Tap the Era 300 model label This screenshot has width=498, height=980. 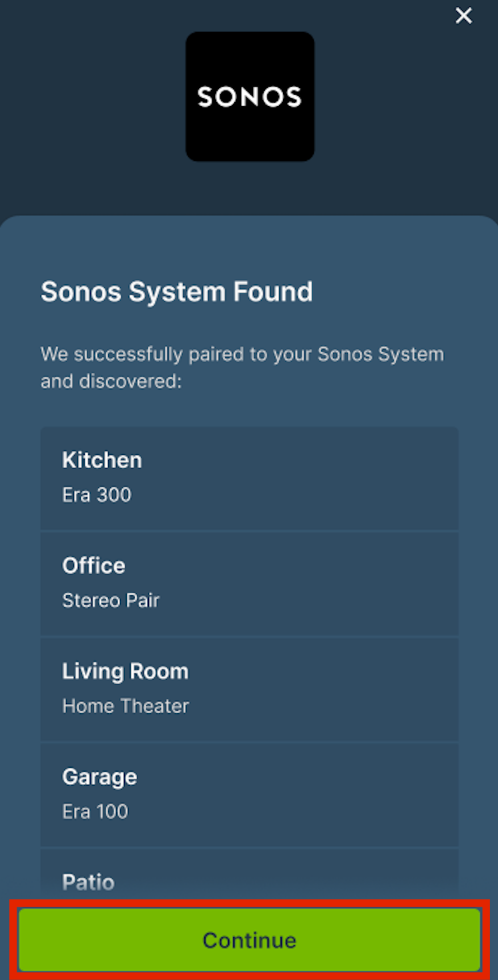[96, 495]
